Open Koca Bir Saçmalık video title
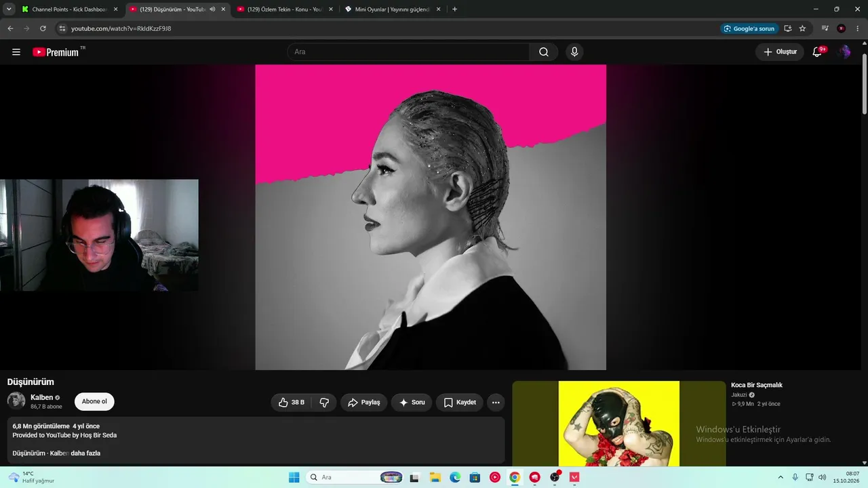868x488 pixels. (x=757, y=385)
